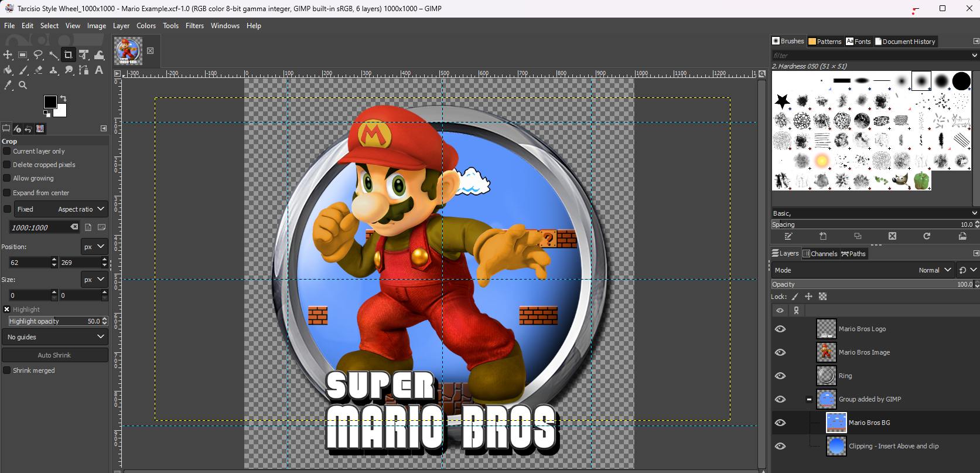Select the Paintbrush tool
This screenshot has height=473, width=980.
pos(23,70)
